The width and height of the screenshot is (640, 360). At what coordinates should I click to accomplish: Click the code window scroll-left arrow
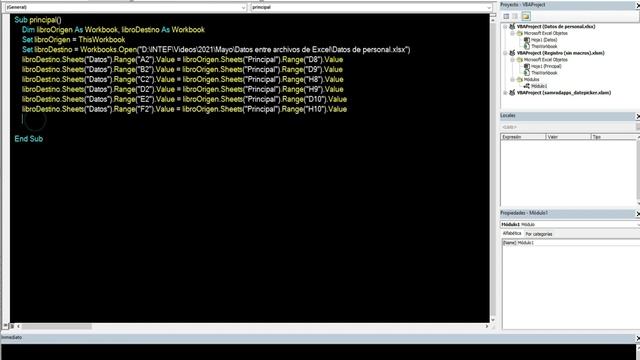click(18, 326)
